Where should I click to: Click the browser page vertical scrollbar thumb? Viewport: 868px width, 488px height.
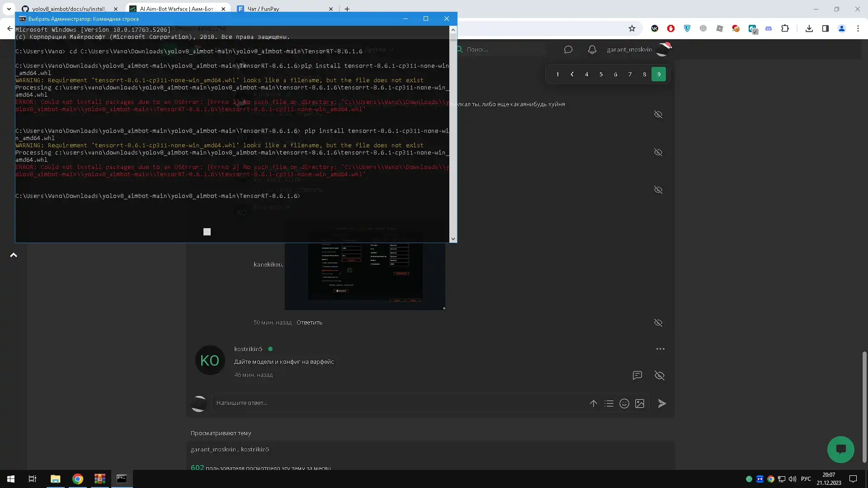pos(864,407)
